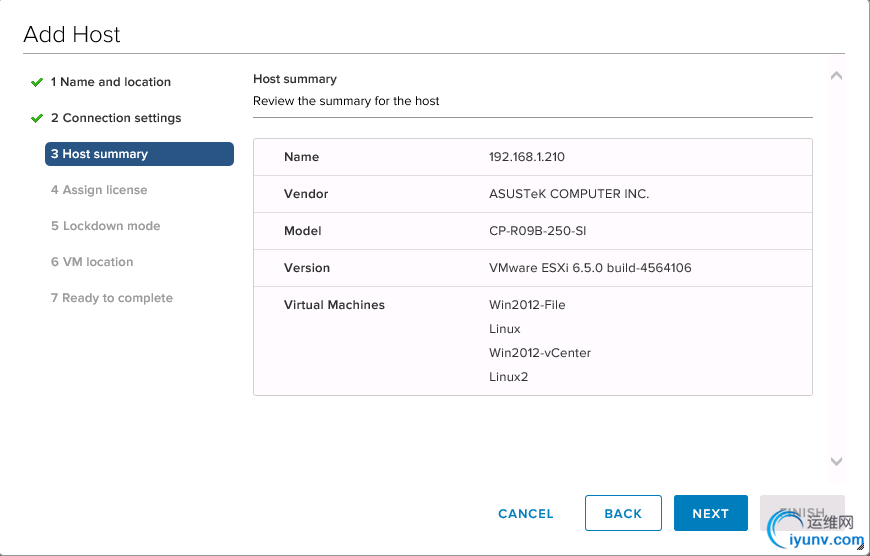The width and height of the screenshot is (870, 556).
Task: Select step 6 VM location
Action: tap(92, 262)
